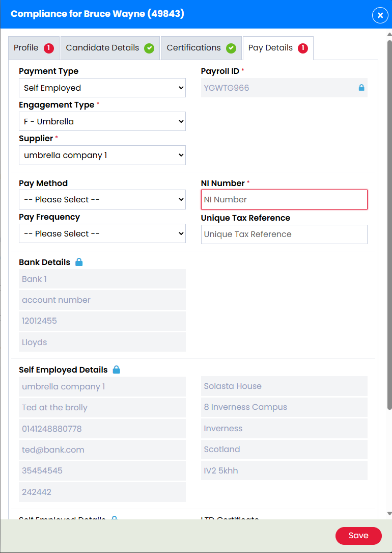Click the red error badge on Pay Details tab

pyautogui.click(x=303, y=47)
